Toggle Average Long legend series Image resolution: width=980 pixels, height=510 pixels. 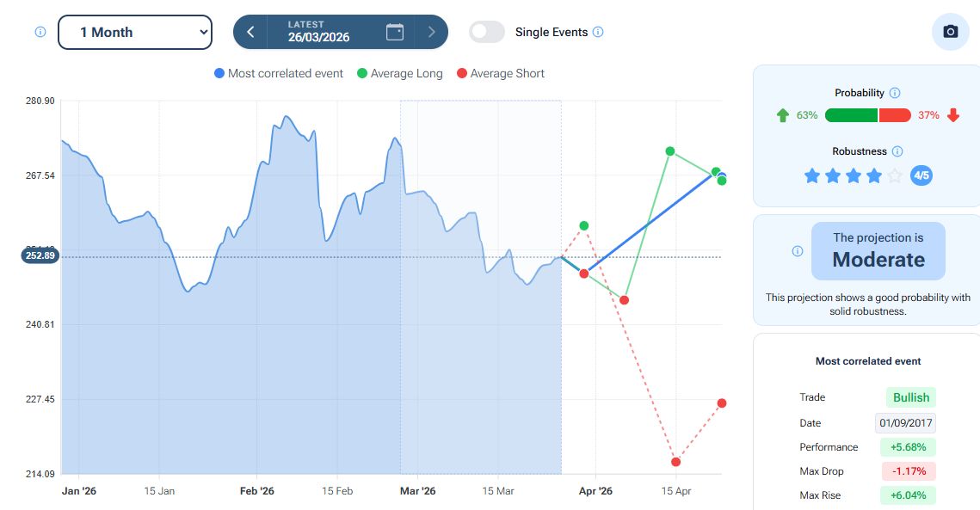pyautogui.click(x=399, y=74)
